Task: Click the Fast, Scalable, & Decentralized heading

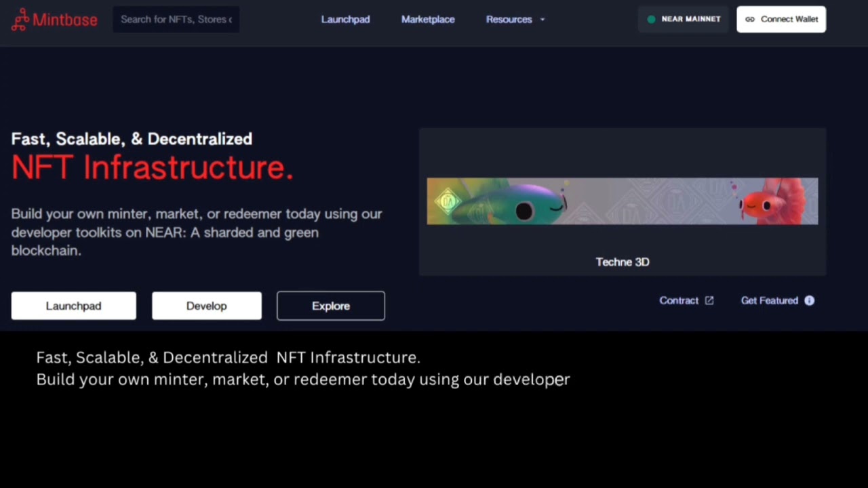Action: (x=132, y=139)
